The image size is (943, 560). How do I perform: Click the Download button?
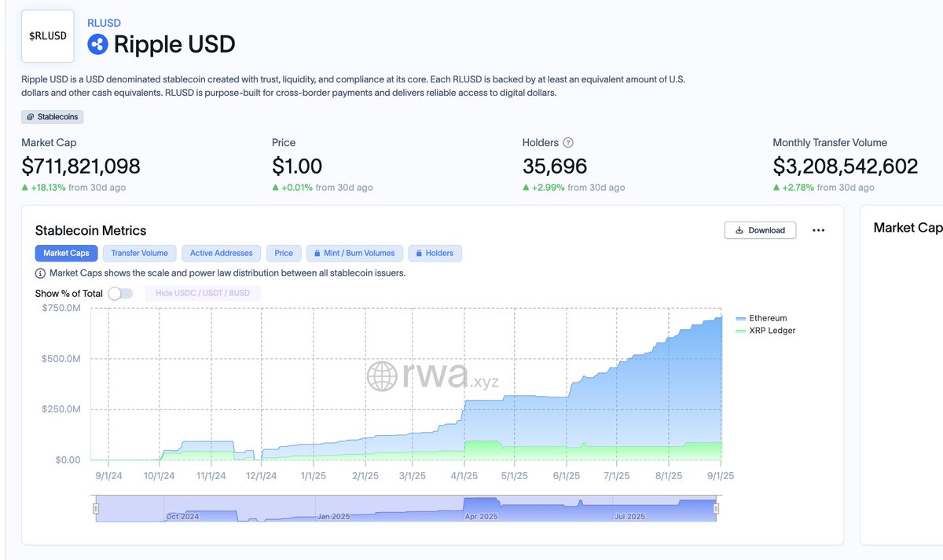[x=760, y=230]
